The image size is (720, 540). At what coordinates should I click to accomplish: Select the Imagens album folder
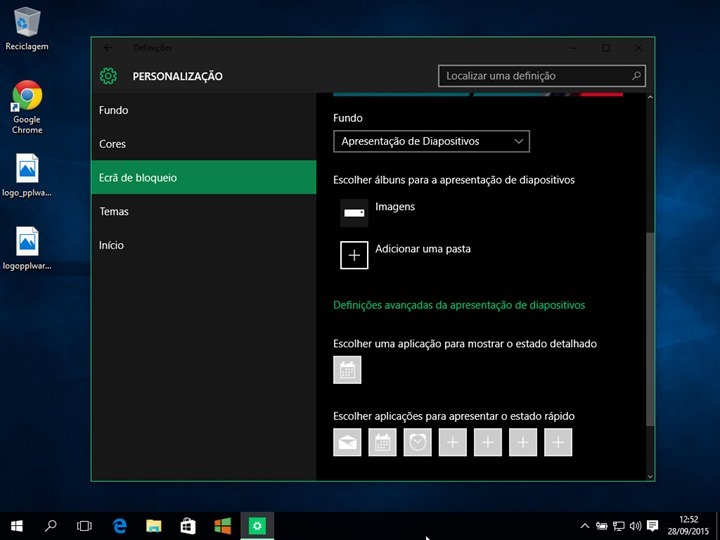click(x=354, y=213)
